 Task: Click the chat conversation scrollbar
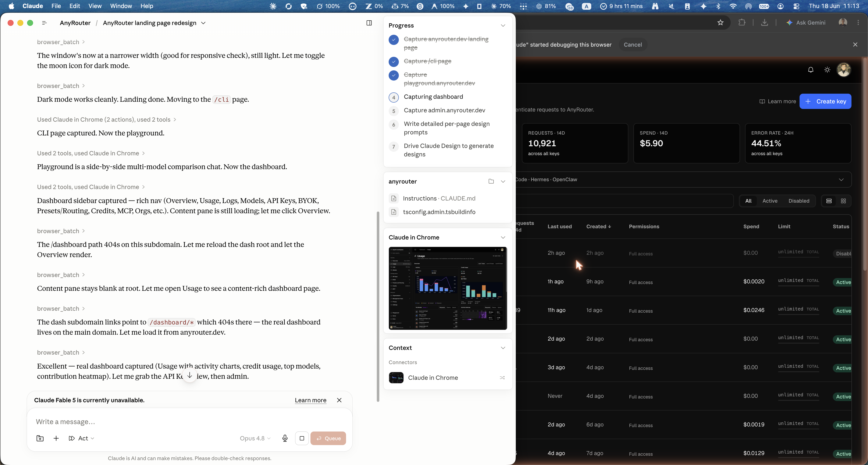tap(378, 307)
